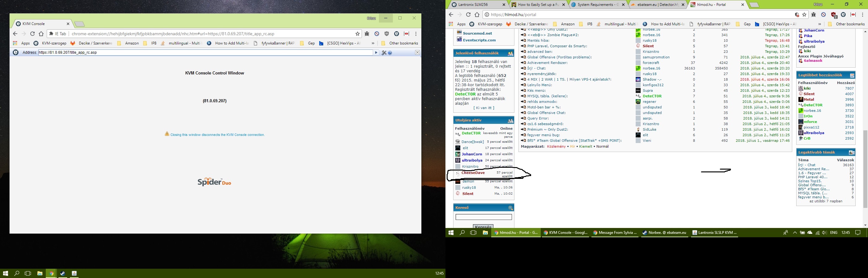The width and height of the screenshot is (868, 278).
Task: Close the IE Tab address bar
Action: click(417, 52)
